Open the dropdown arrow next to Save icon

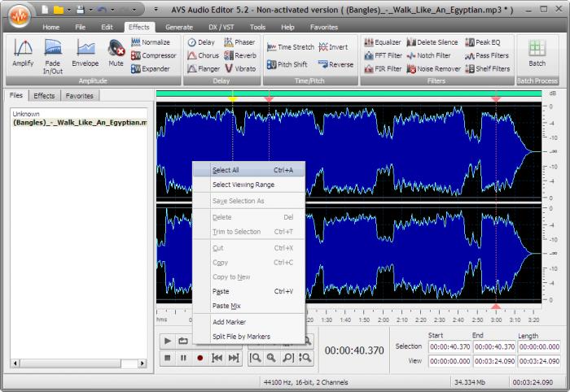pos(90,10)
